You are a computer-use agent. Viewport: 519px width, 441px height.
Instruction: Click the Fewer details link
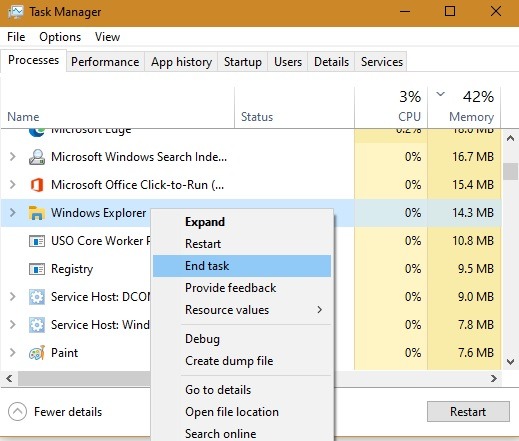pos(68,412)
